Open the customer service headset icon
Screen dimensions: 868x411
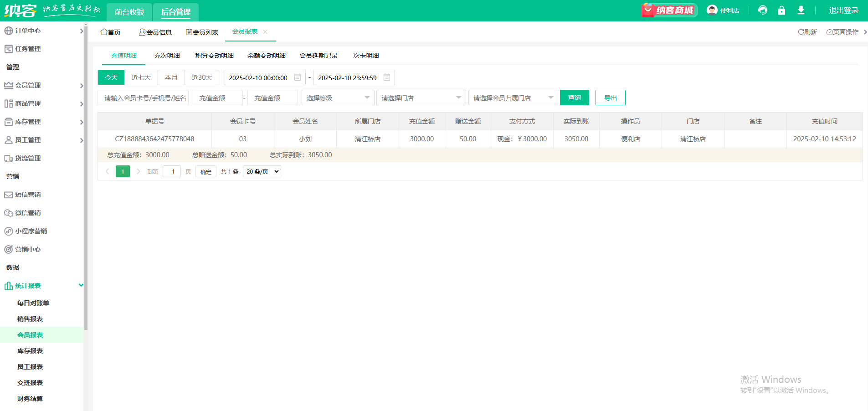pyautogui.click(x=763, y=10)
